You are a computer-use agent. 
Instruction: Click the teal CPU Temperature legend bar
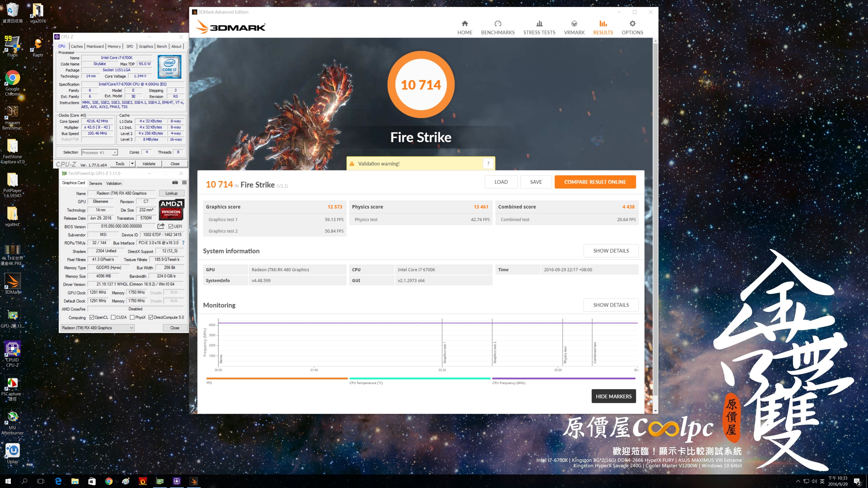[420, 379]
